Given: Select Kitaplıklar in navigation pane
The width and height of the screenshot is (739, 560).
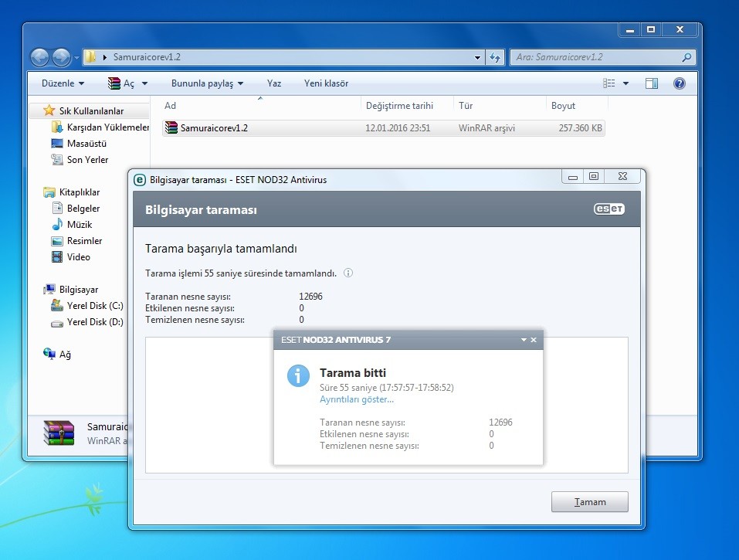Looking at the screenshot, I should tap(80, 192).
